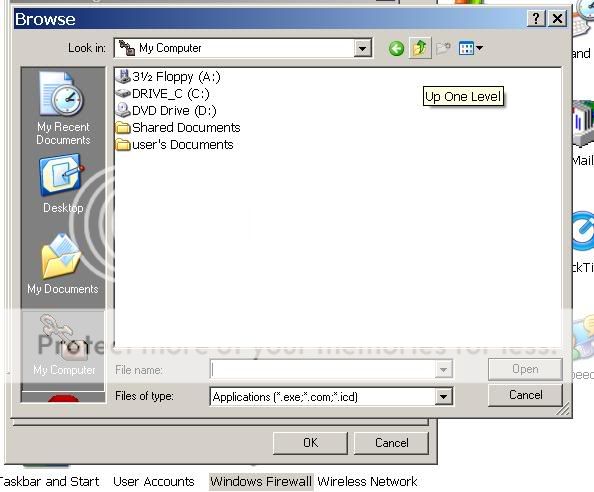The width and height of the screenshot is (594, 492).
Task: Select Desktop shortcut in places bar
Action: [63, 184]
